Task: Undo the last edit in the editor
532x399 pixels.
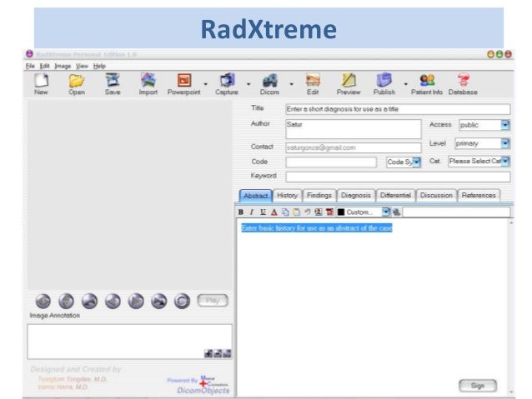Action: coord(308,212)
